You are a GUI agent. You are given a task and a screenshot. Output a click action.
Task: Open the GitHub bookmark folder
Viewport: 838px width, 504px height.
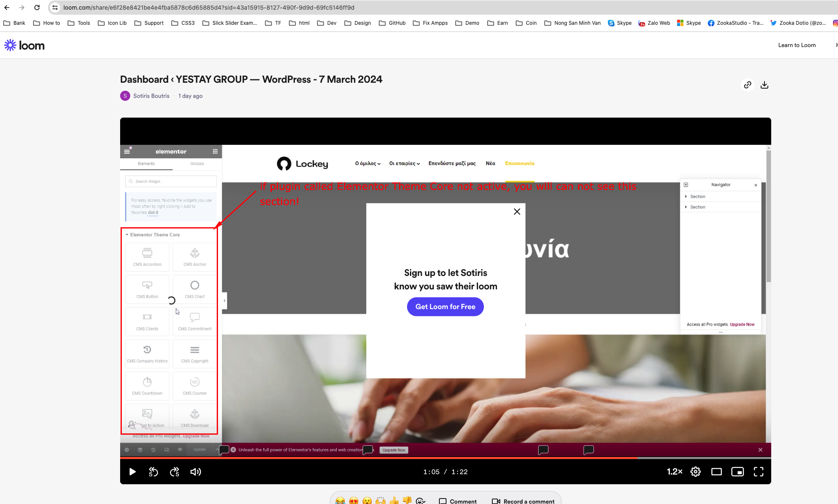point(392,23)
